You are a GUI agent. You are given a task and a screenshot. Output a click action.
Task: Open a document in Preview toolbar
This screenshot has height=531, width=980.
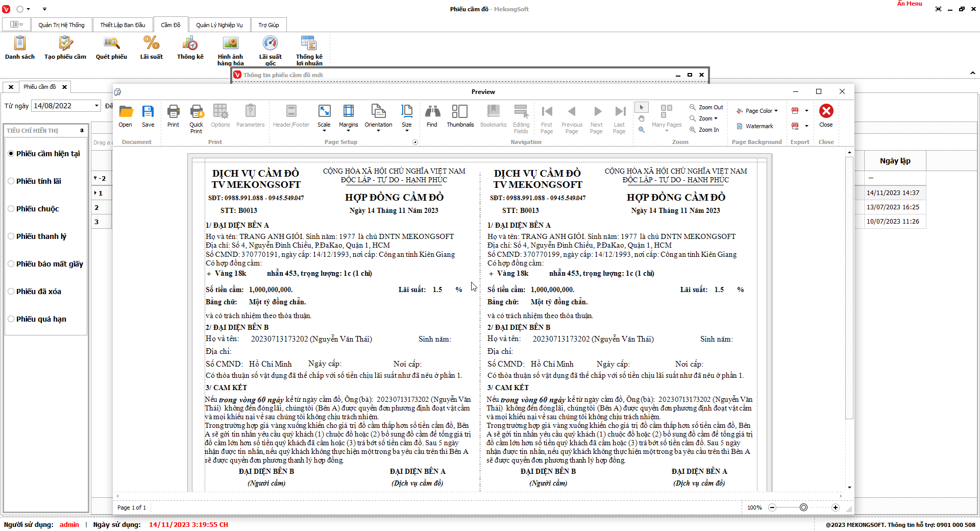[126, 116]
